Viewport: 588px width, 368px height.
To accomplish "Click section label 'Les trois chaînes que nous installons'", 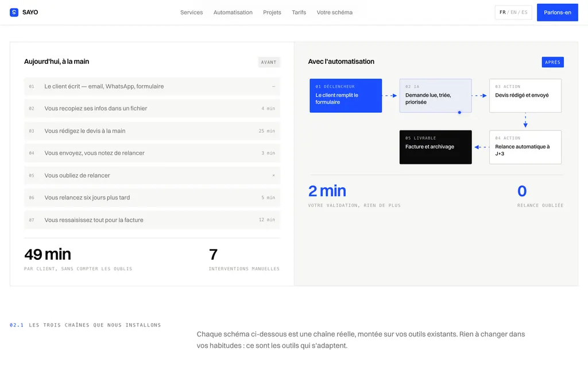I will 95,325.
